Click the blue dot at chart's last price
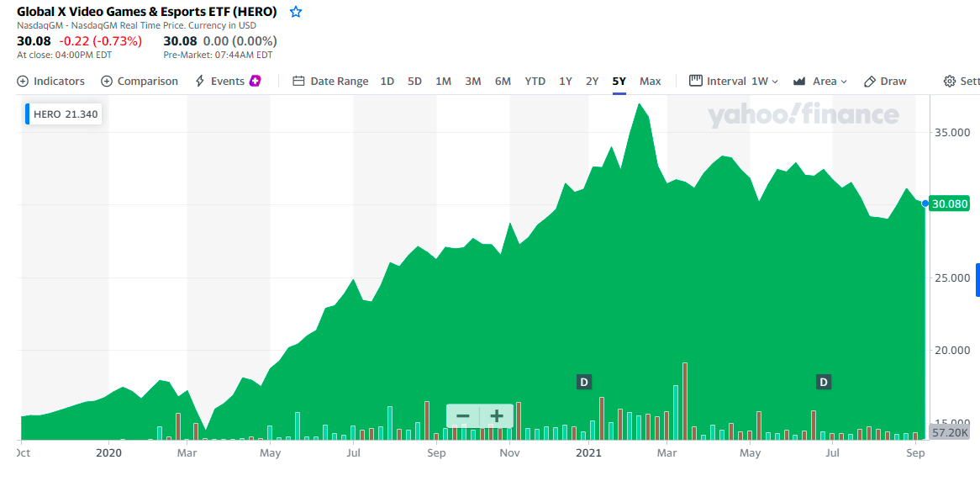Viewport: 980px width, 481px height. point(925,203)
